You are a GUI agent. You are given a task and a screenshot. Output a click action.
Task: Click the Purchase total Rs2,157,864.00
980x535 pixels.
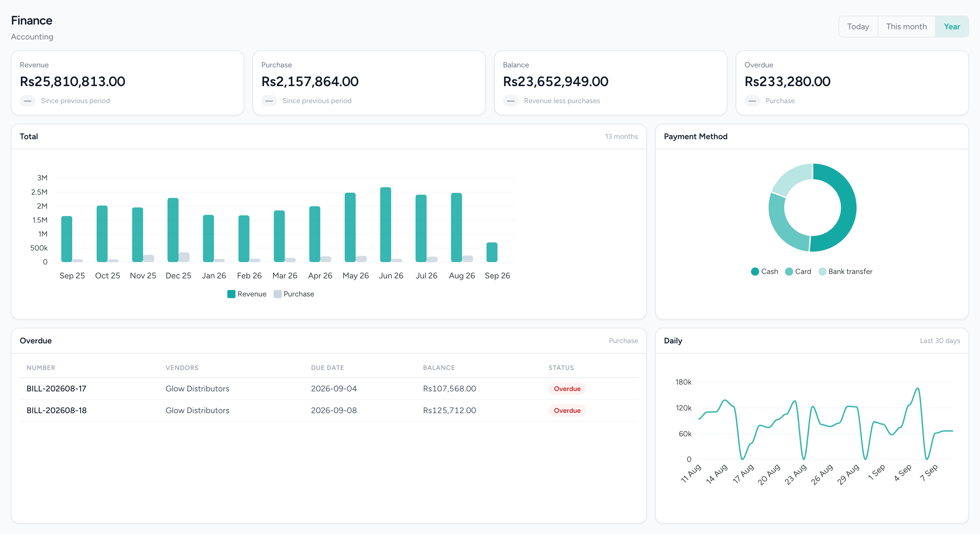(x=310, y=81)
